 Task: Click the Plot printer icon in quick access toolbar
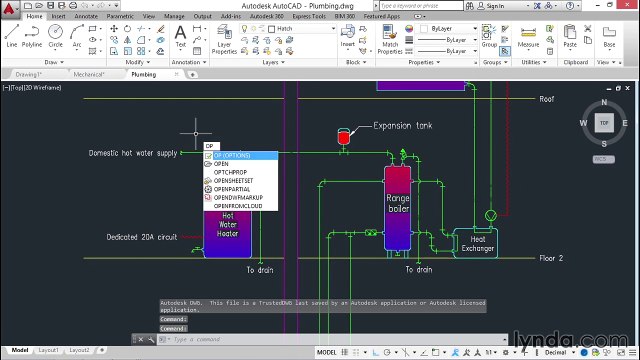point(73,6)
